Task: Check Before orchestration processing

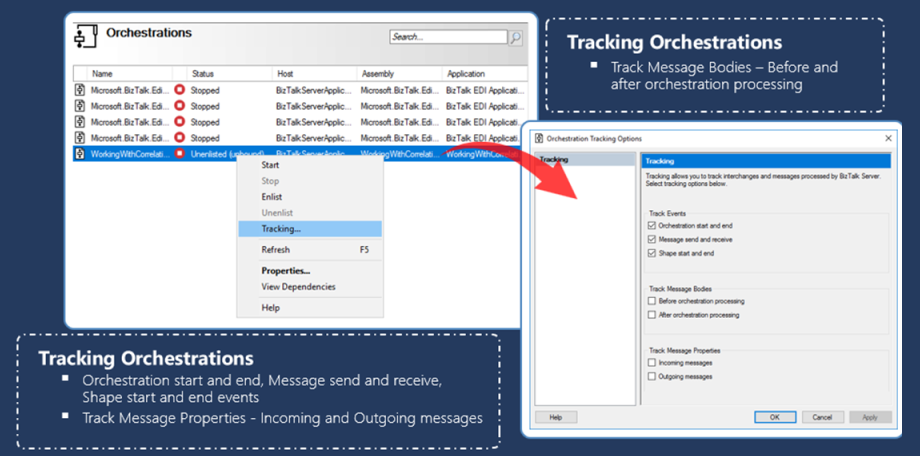Action: pos(651,301)
